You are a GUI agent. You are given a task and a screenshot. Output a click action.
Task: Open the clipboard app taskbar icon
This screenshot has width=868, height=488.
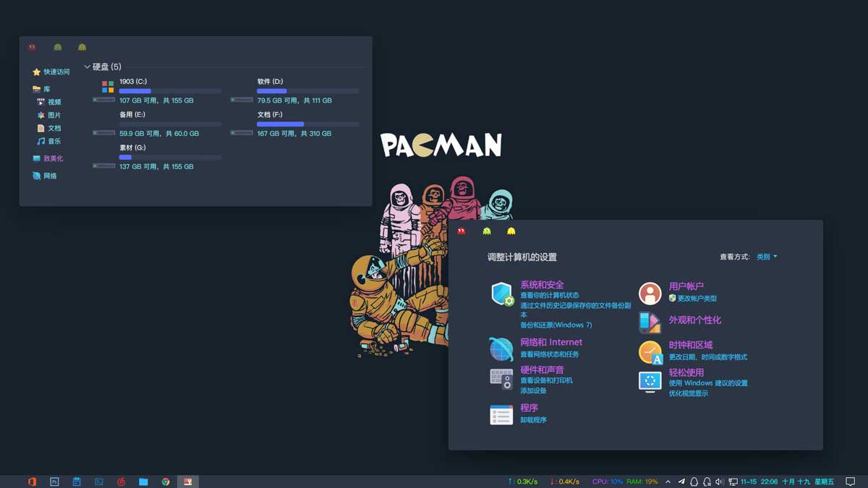(76, 481)
